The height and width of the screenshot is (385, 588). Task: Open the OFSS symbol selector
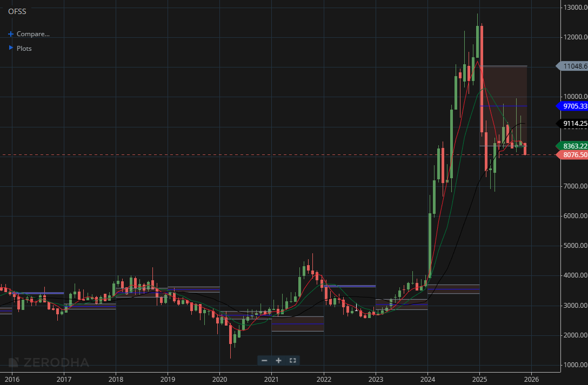(17, 11)
